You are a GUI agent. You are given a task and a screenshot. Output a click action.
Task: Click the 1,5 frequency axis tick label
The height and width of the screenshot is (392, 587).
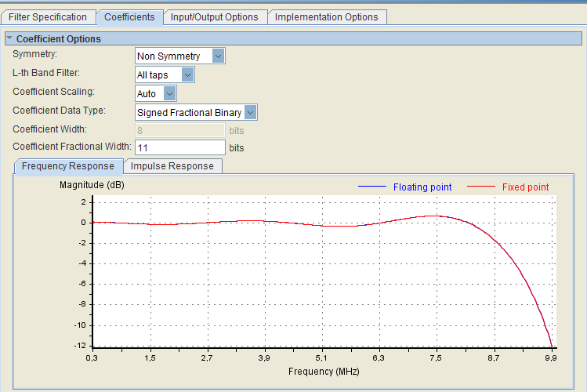pyautogui.click(x=150, y=358)
